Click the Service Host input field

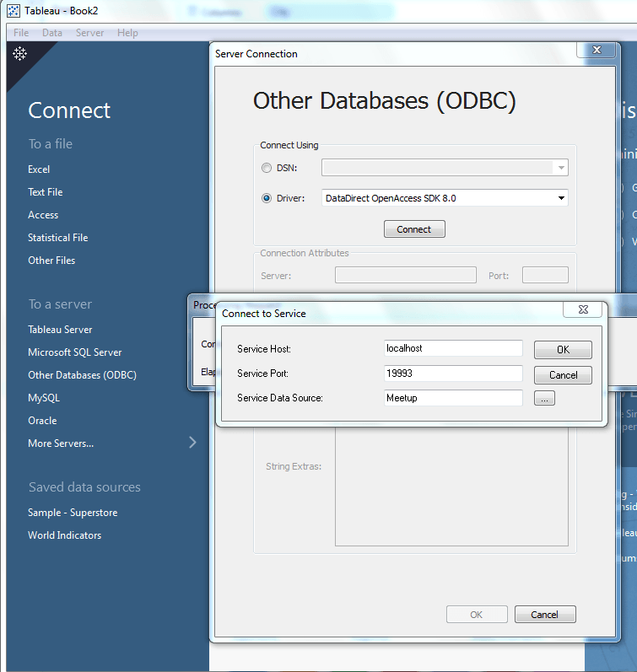point(453,348)
